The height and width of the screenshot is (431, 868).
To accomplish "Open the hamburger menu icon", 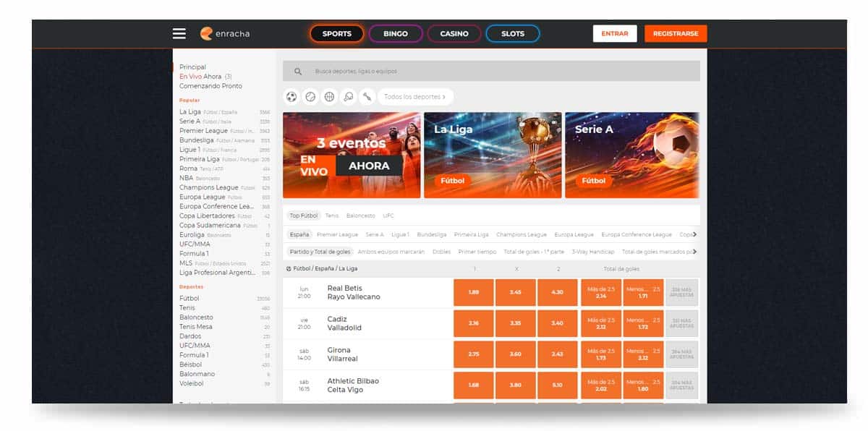I will pos(179,33).
